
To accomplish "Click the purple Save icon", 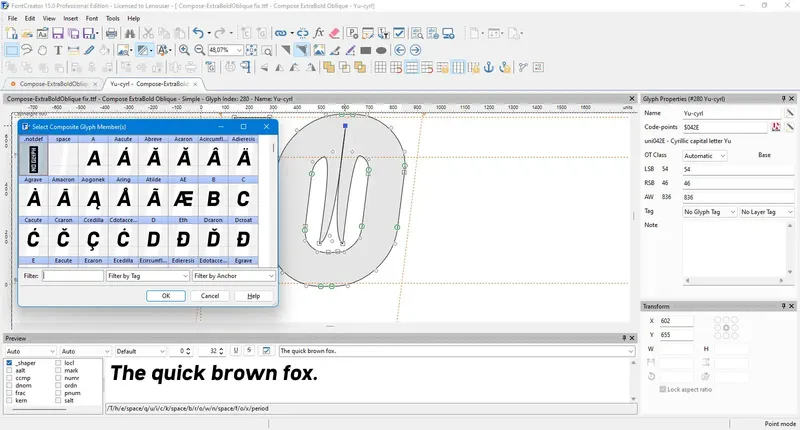I will (58, 34).
